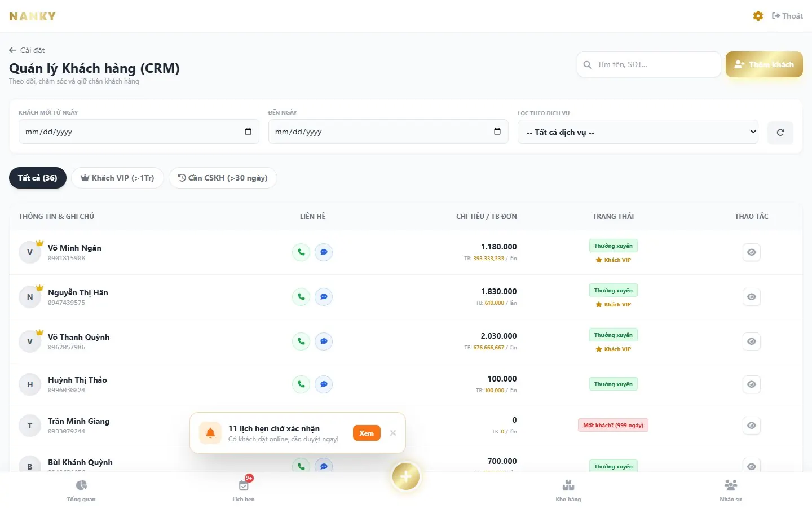812x508 pixels.
Task: Message Nguyễn Thị Hân via chat icon
Action: point(324,297)
